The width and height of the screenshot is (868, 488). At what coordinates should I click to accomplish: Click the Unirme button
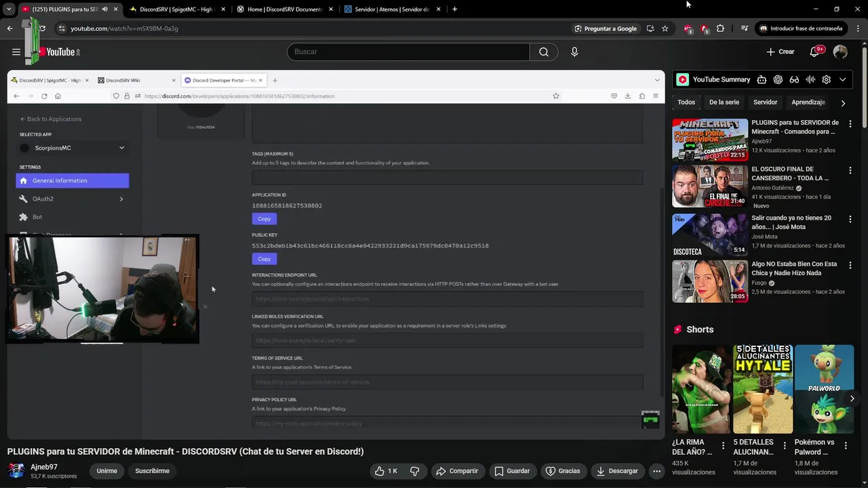pos(106,471)
